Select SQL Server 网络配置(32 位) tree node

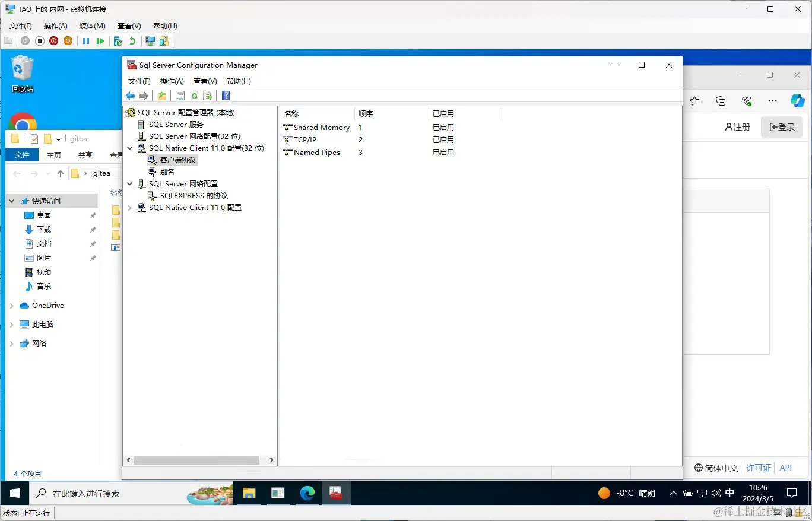(195, 136)
